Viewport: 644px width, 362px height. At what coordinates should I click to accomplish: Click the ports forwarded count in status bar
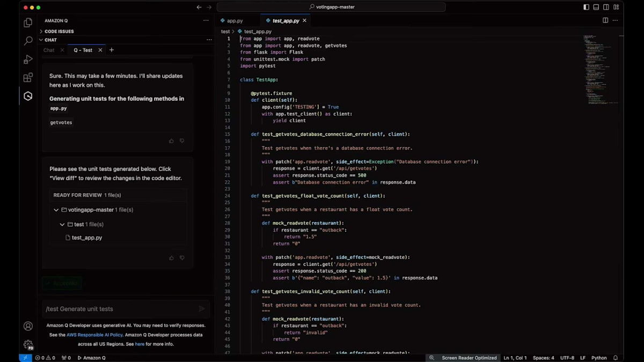tap(66, 358)
